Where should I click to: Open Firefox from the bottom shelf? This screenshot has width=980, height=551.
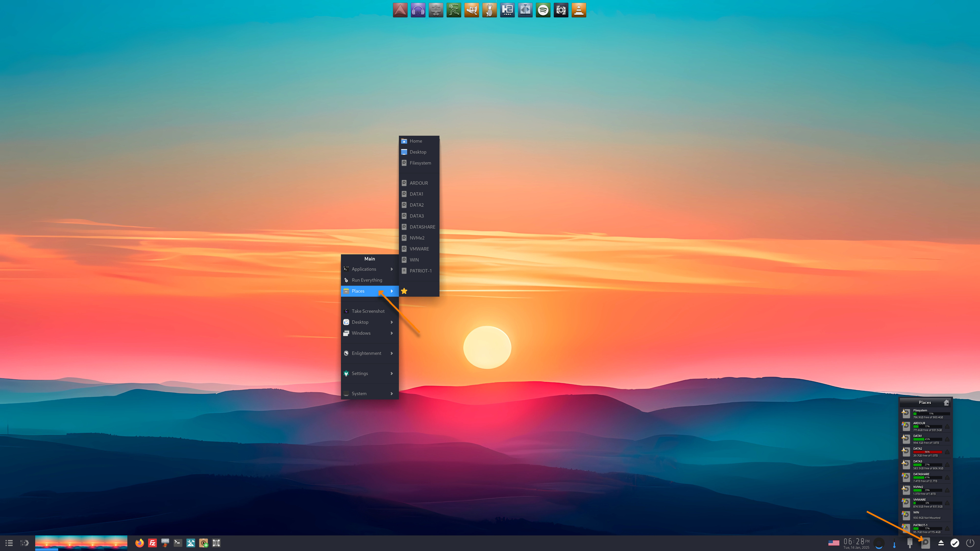pyautogui.click(x=140, y=543)
